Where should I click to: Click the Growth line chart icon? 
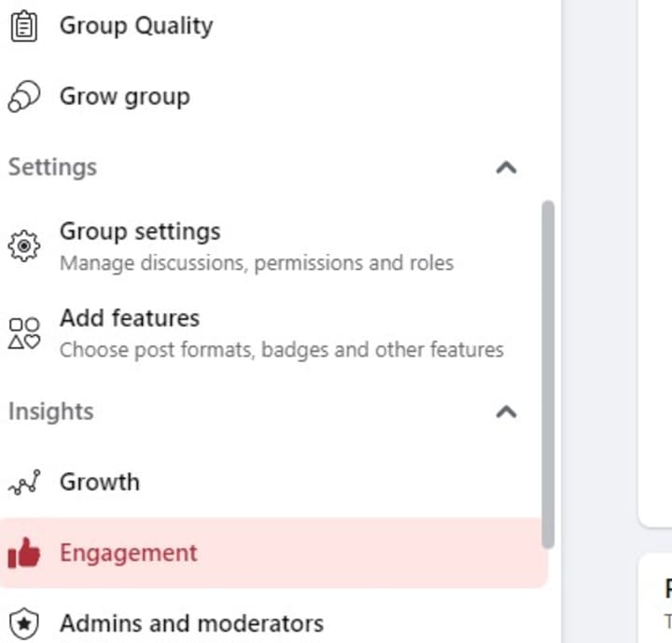23,482
